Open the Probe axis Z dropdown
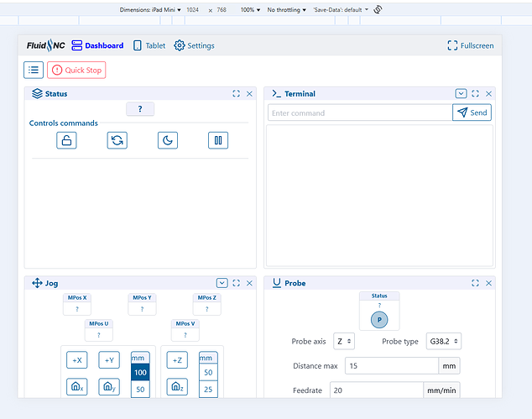This screenshot has width=532, height=419. tap(344, 341)
